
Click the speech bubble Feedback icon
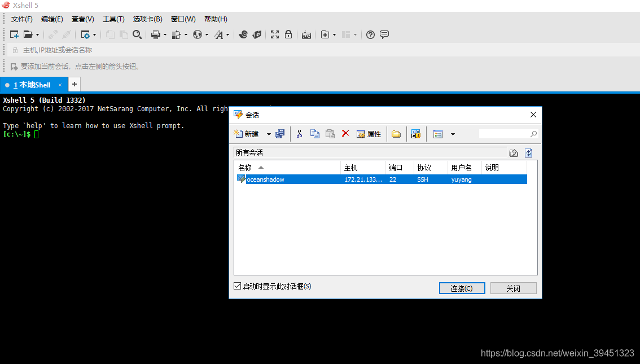tap(384, 34)
